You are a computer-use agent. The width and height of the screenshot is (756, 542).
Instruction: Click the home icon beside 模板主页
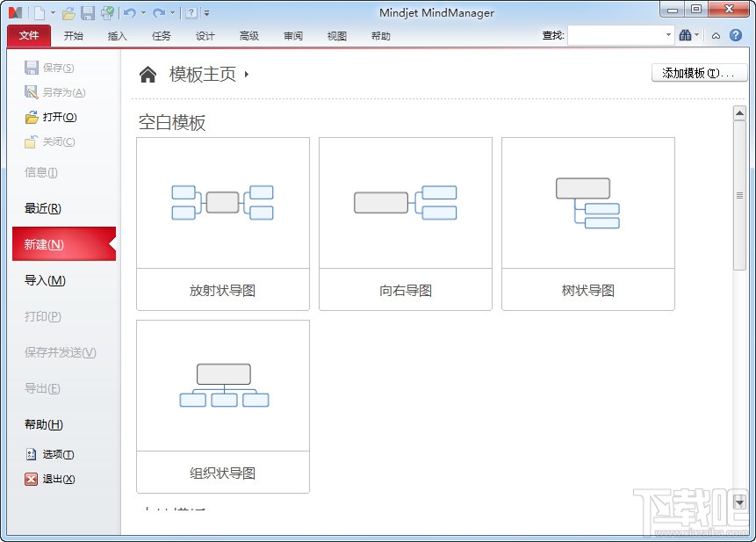tap(147, 74)
